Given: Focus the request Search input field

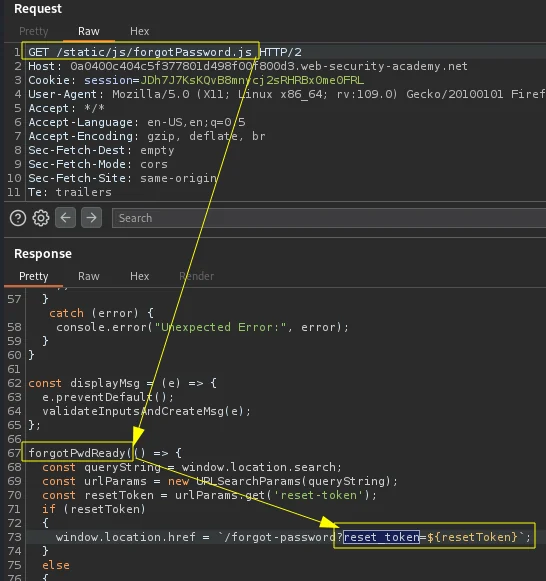Looking at the screenshot, I should pos(329,218).
